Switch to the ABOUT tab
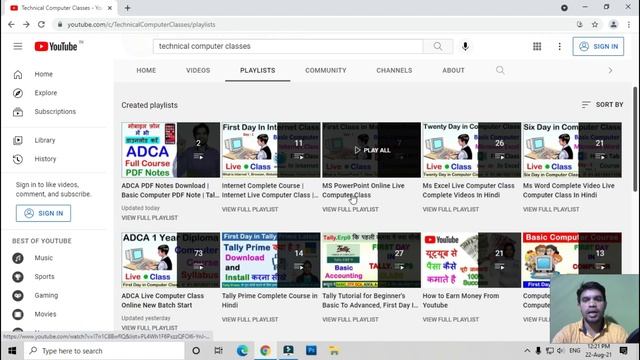The image size is (640, 360). 453,70
